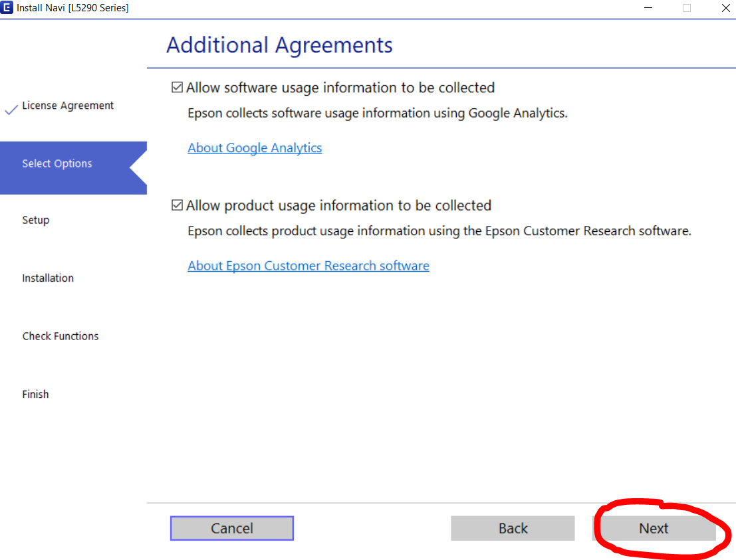Close the Install Navi installer window
Image resolution: width=736 pixels, height=560 pixels.
(x=725, y=8)
